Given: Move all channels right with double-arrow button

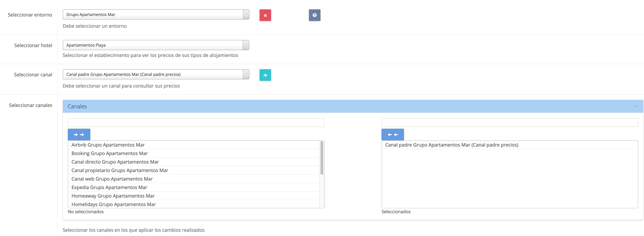Looking at the screenshot, I should click(79, 134).
